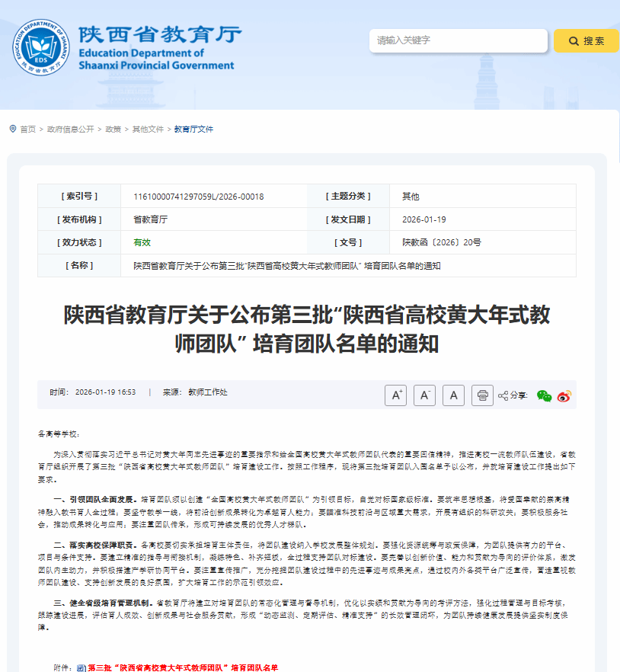
Task: Click the 教师工作处 source text
Action: [207, 392]
